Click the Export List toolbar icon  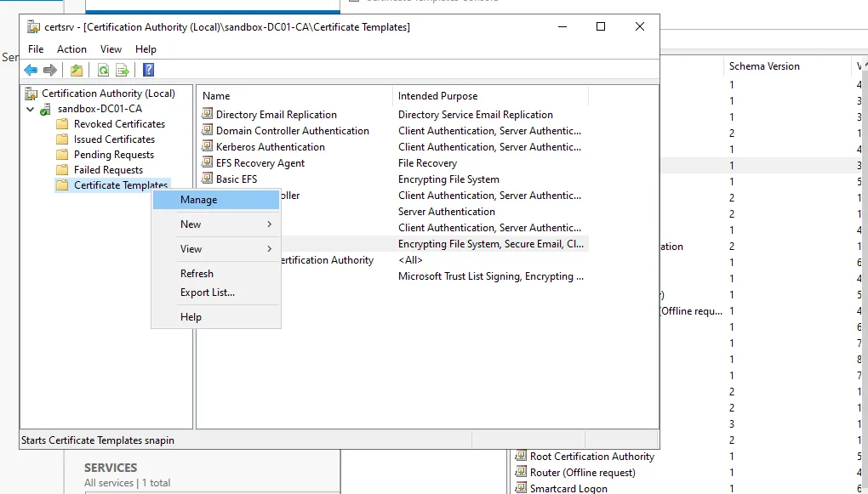click(123, 71)
